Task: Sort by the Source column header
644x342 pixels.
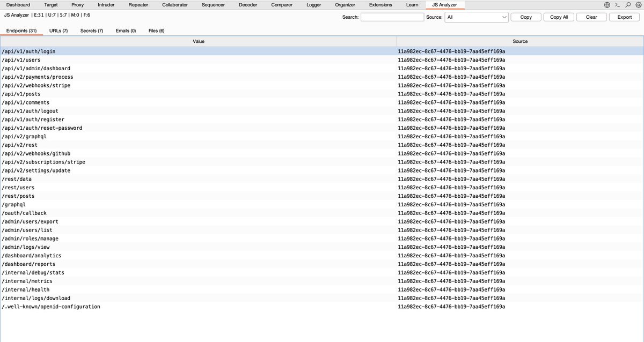Action: [x=519, y=41]
